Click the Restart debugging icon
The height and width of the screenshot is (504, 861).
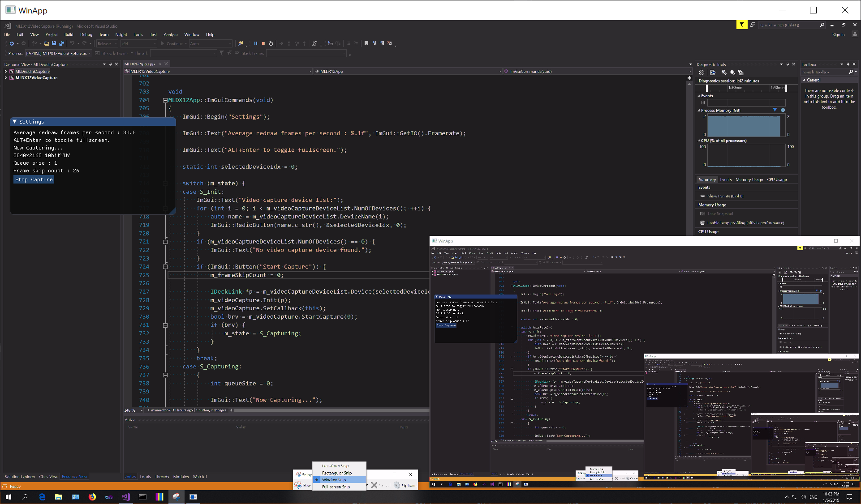[x=271, y=43]
